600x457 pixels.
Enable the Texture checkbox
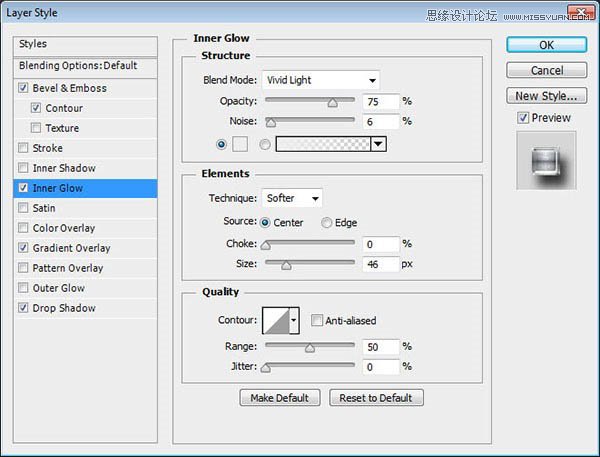pyautogui.click(x=36, y=128)
